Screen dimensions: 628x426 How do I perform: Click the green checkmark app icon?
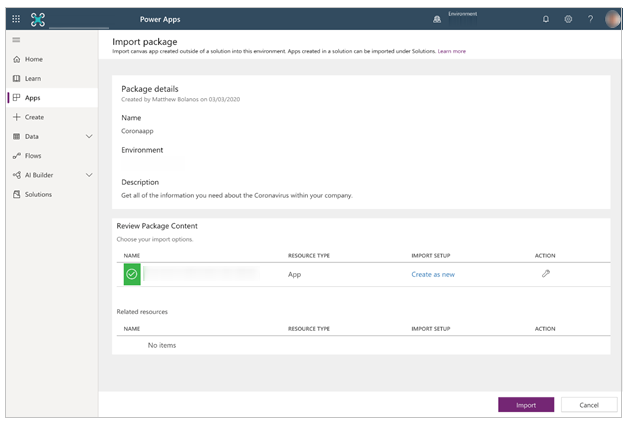click(131, 273)
